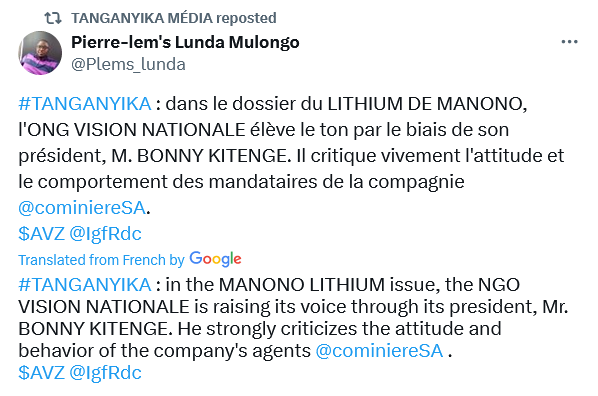This screenshot has width=598, height=396.
Task: Open #TANGANYIKA hashtag in English translation
Action: [x=85, y=285]
